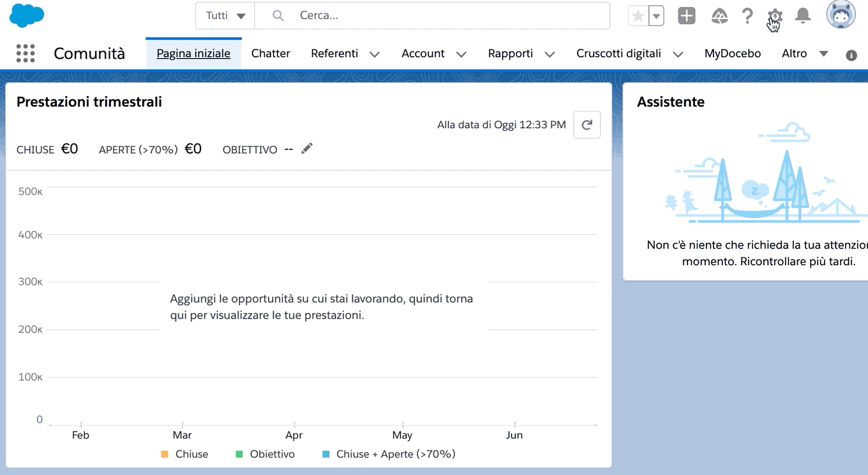
Task: Open the Setup gear icon
Action: click(x=775, y=15)
